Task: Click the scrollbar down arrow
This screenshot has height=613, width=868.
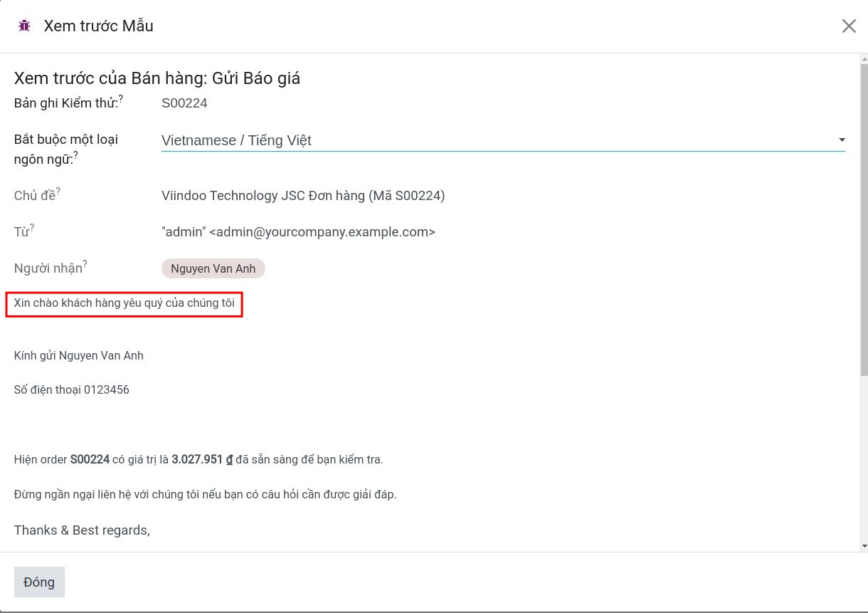Action: click(x=864, y=546)
